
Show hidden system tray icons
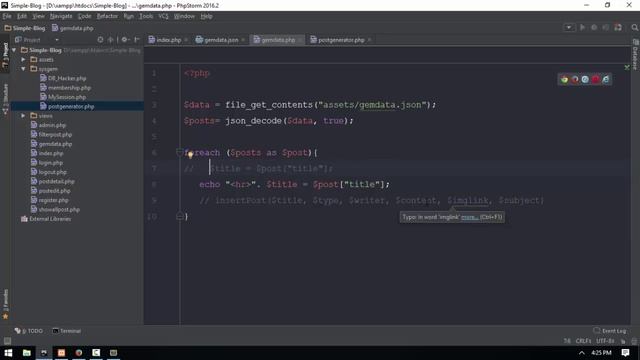582,353
